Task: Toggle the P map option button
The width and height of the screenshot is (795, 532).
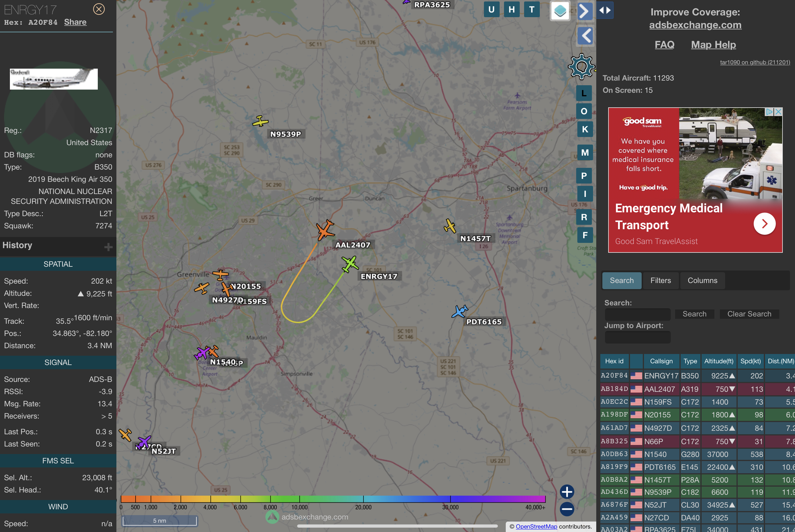Action: point(584,176)
